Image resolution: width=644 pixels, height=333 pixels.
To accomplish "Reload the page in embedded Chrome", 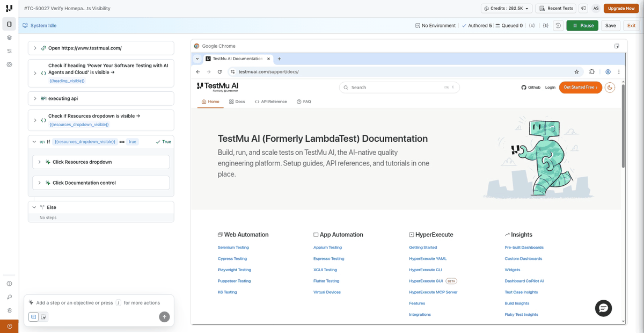I will 219,71.
